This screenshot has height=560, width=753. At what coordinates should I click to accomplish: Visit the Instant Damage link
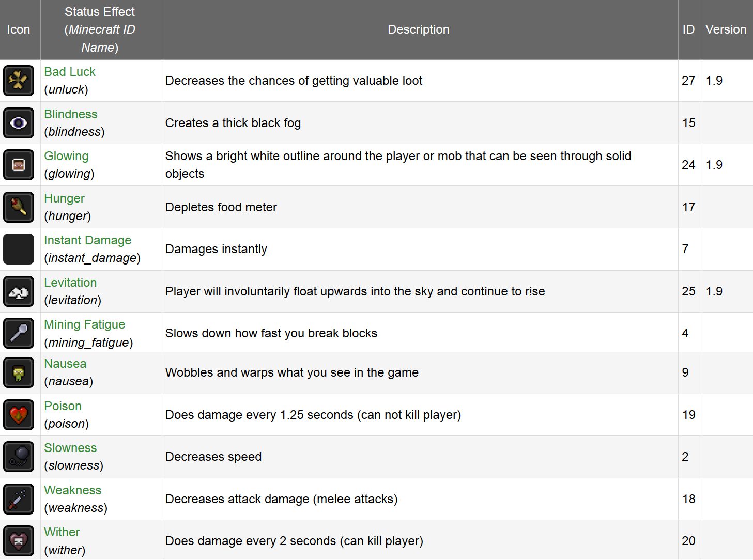pos(88,240)
